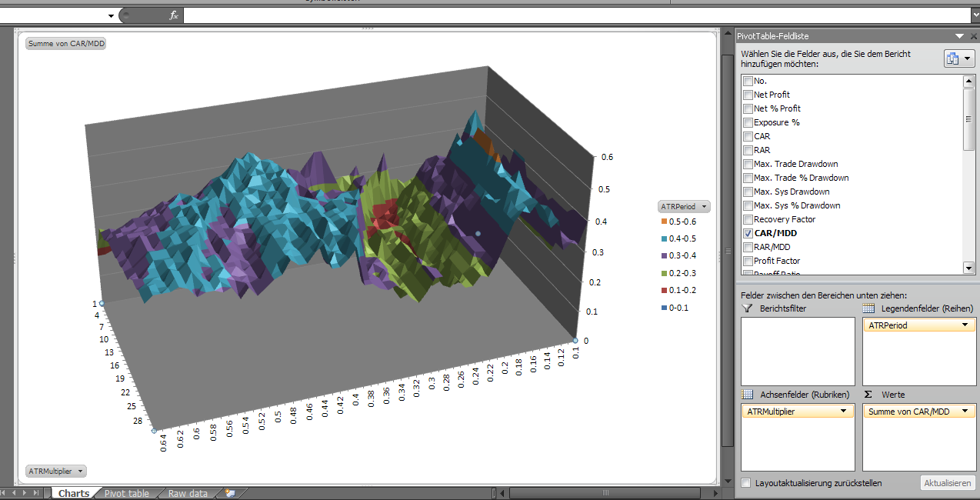This screenshot has width=980, height=500.
Task: Jump to last sheet with navigation arrow
Action: tap(36, 493)
